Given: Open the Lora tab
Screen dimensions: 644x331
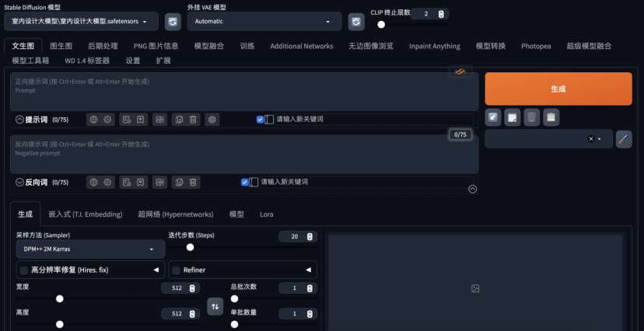Looking at the screenshot, I should [266, 214].
